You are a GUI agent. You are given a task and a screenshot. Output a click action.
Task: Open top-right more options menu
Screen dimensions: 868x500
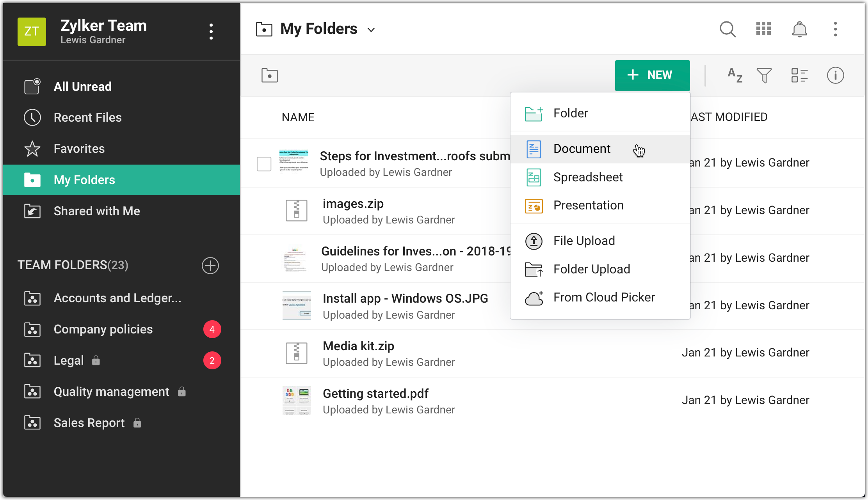[x=835, y=29]
